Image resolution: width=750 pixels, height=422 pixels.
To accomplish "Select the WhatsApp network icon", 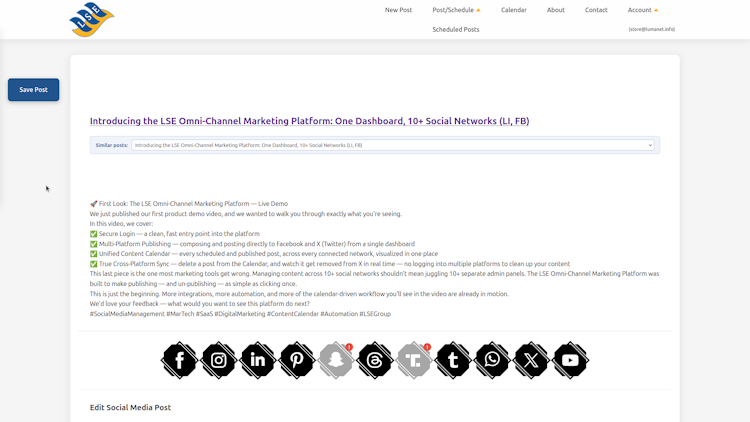I will [492, 360].
